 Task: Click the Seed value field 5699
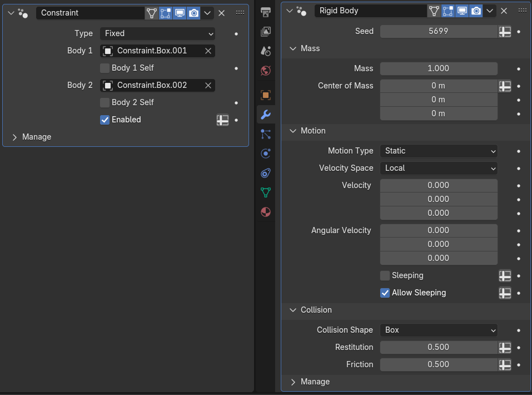click(439, 32)
